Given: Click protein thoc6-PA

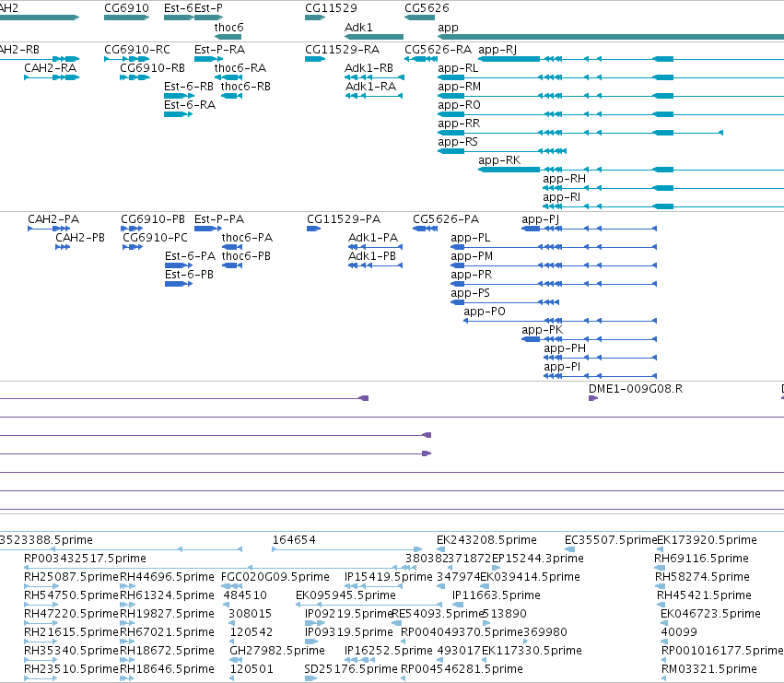Looking at the screenshot, I should pos(247,238).
